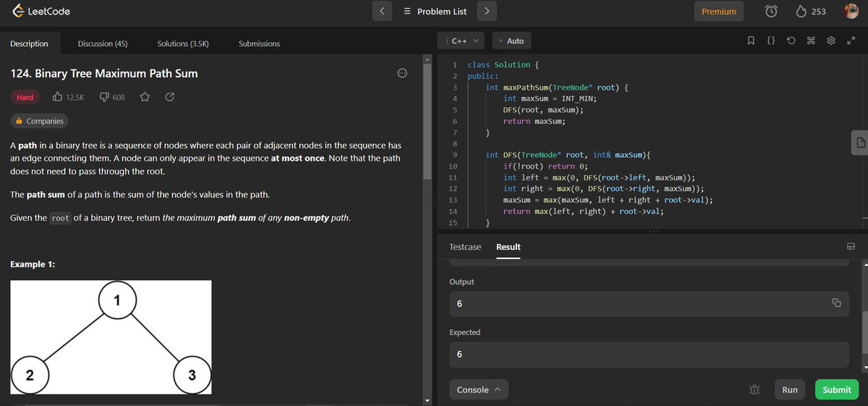The height and width of the screenshot is (406, 868).
Task: Upvote the problem (12.5K likes)
Action: coord(69,97)
